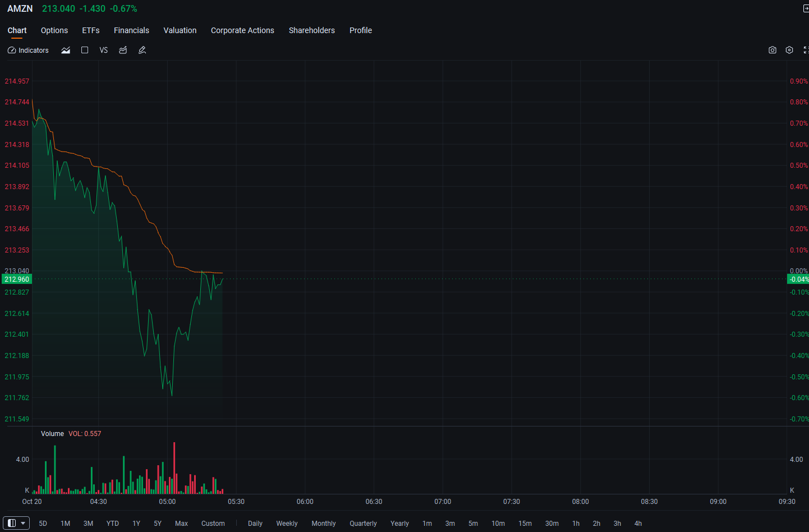
Task: Choose a Custom date range
Action: click(x=213, y=524)
